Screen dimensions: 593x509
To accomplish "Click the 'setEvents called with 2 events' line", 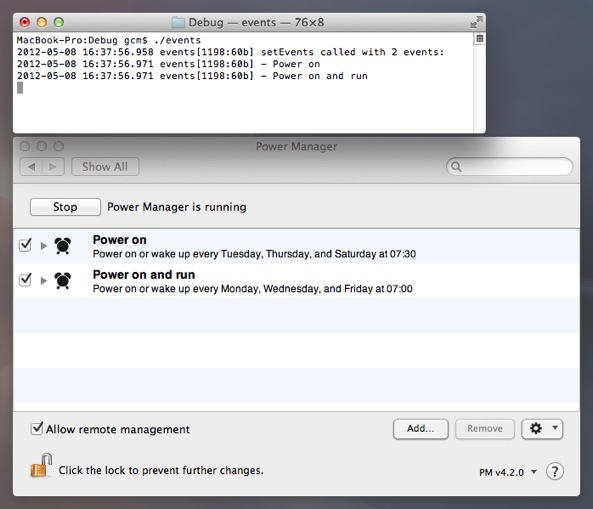I will pyautogui.click(x=231, y=52).
